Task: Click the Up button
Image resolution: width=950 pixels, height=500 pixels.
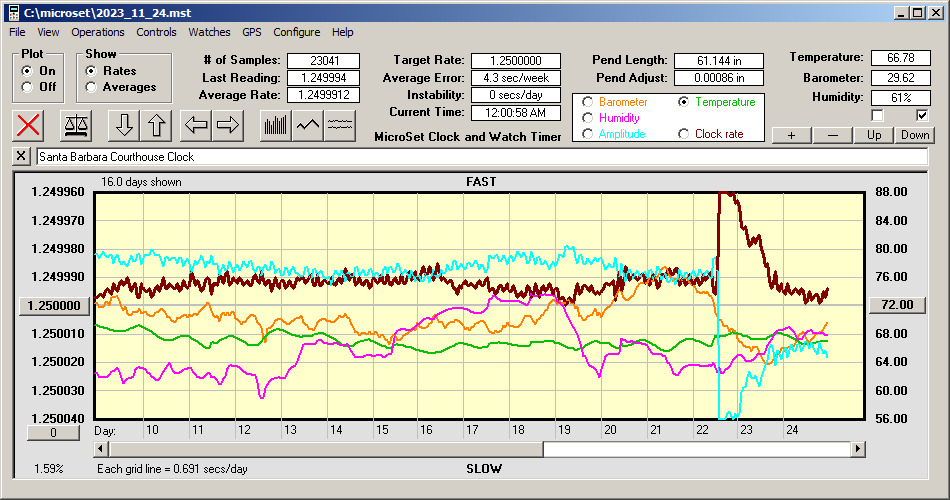Action: pyautogui.click(x=874, y=135)
